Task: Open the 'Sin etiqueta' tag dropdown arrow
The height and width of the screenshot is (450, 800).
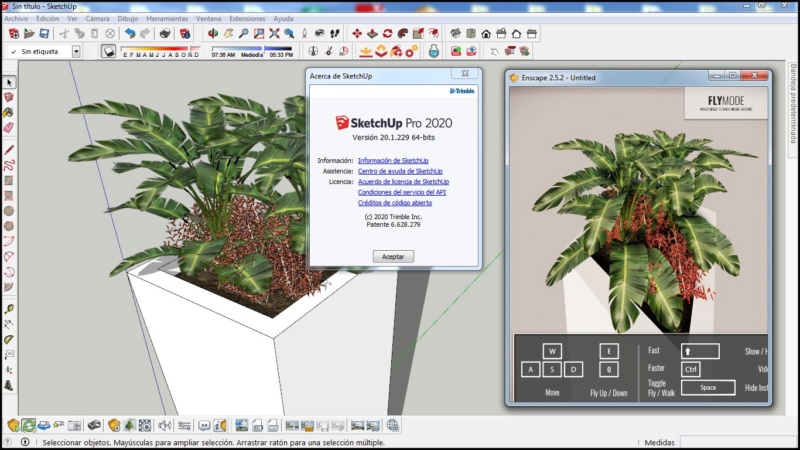Action: coord(76,51)
